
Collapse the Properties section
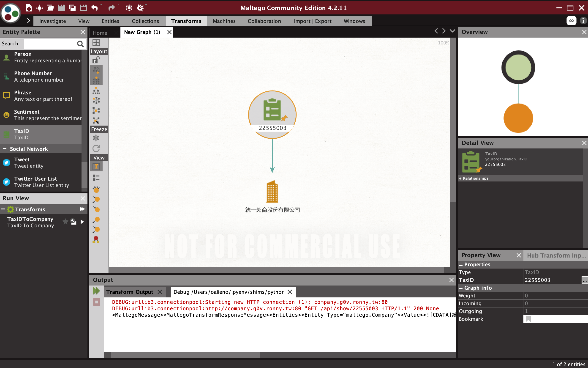(x=460, y=265)
